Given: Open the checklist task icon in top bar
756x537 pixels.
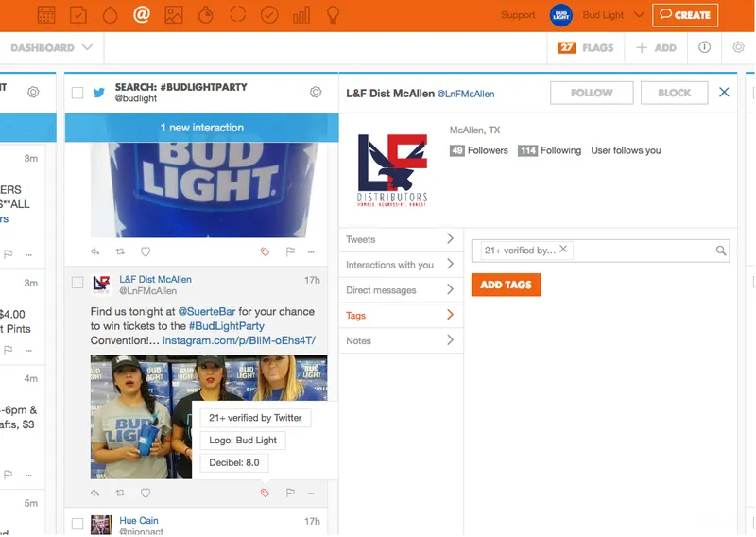Looking at the screenshot, I should [x=78, y=15].
